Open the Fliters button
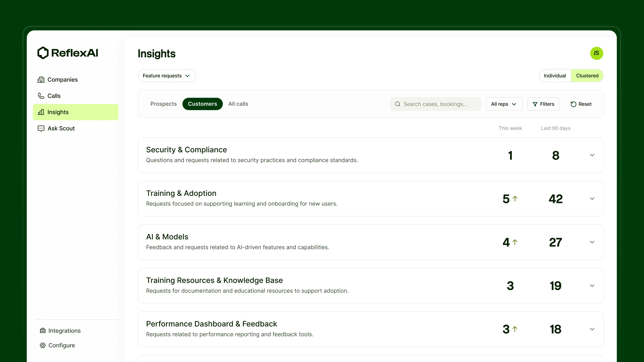Image resolution: width=644 pixels, height=362 pixels. pyautogui.click(x=543, y=104)
